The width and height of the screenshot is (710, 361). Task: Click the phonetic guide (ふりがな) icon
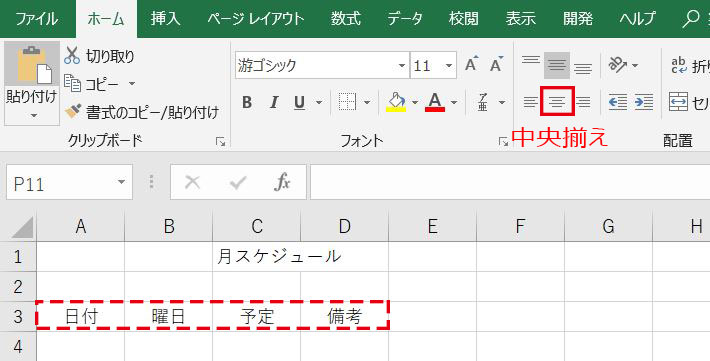click(x=483, y=102)
